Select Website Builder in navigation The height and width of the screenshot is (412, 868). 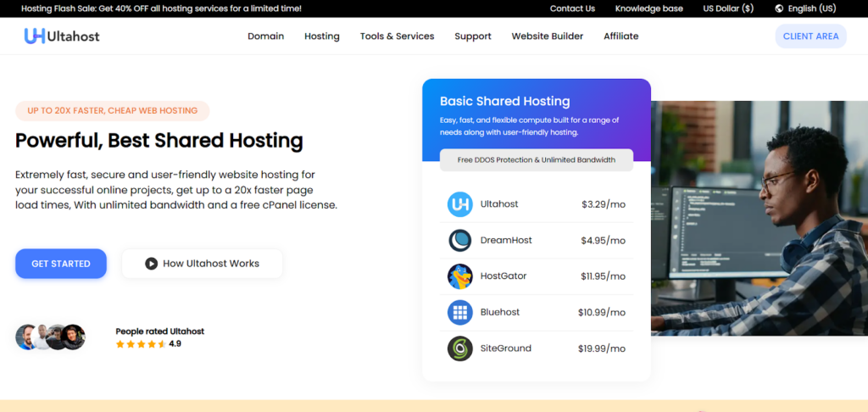tap(547, 36)
